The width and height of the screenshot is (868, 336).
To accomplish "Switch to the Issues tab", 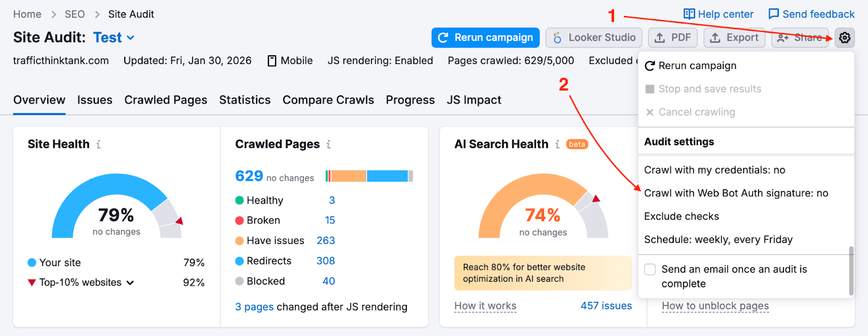I will pyautogui.click(x=94, y=100).
